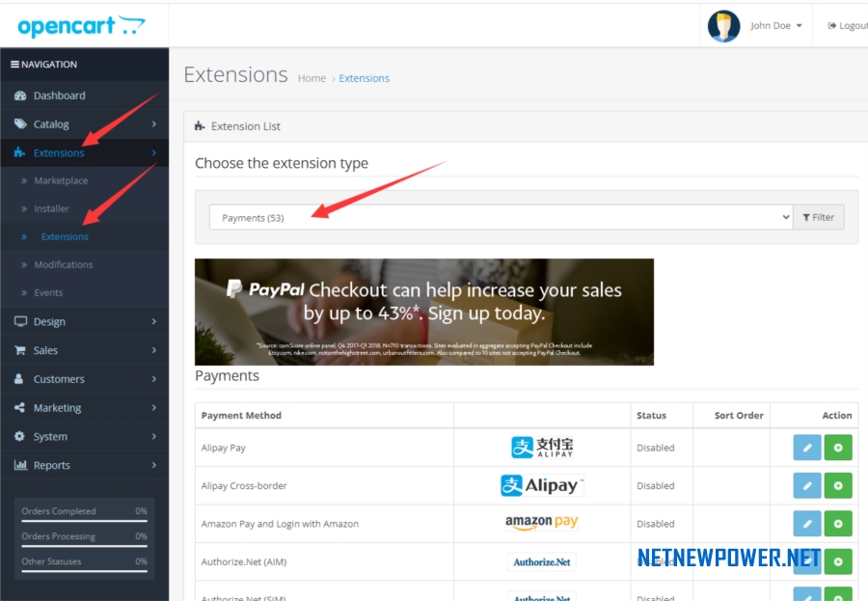Click the Sort Order column header

tap(739, 416)
